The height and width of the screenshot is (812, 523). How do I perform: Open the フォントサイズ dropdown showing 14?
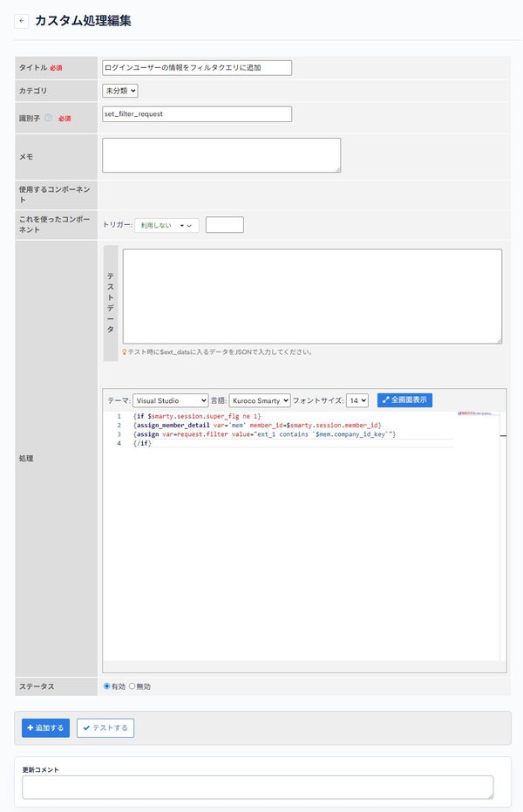(x=357, y=400)
